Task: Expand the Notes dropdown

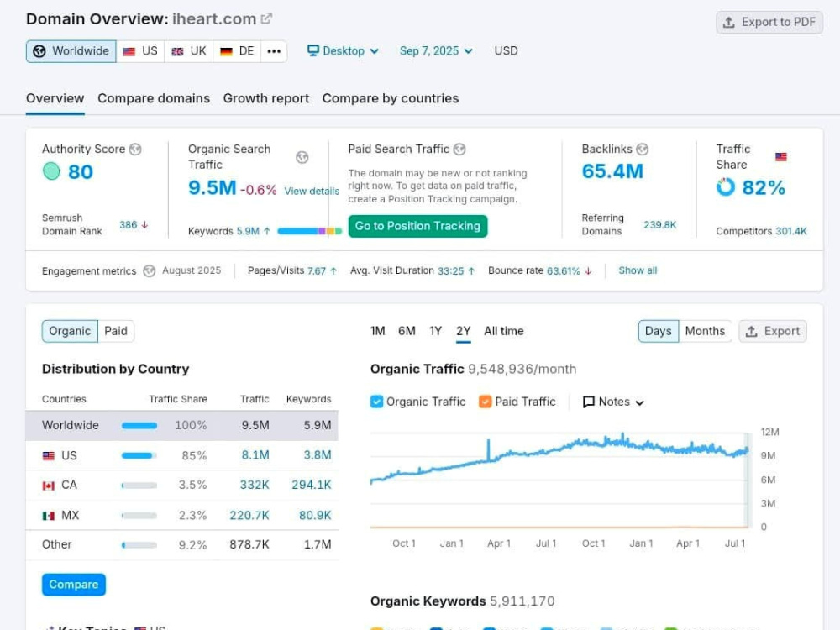Action: click(613, 402)
